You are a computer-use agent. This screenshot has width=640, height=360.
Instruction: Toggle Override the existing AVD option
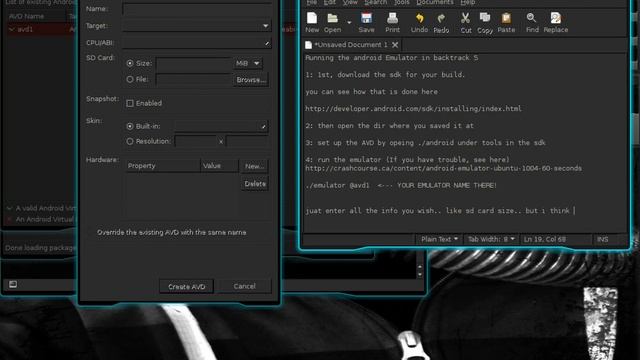click(x=171, y=232)
